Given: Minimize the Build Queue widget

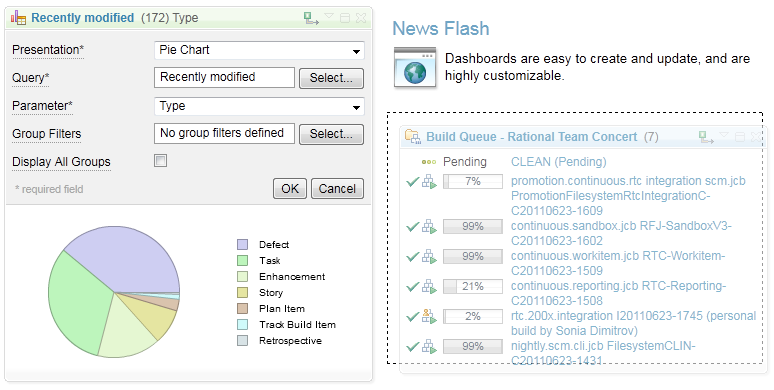Looking at the screenshot, I should coord(739,137).
